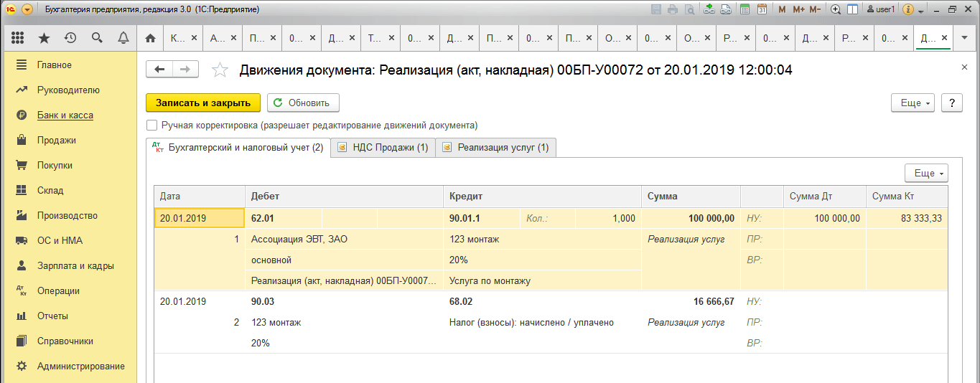Click the Кредит column header
This screenshot has height=383, width=980.
click(542, 197)
